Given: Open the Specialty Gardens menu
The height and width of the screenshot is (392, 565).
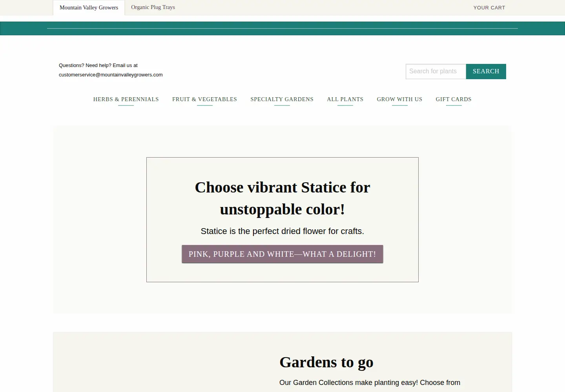Looking at the screenshot, I should (282, 99).
